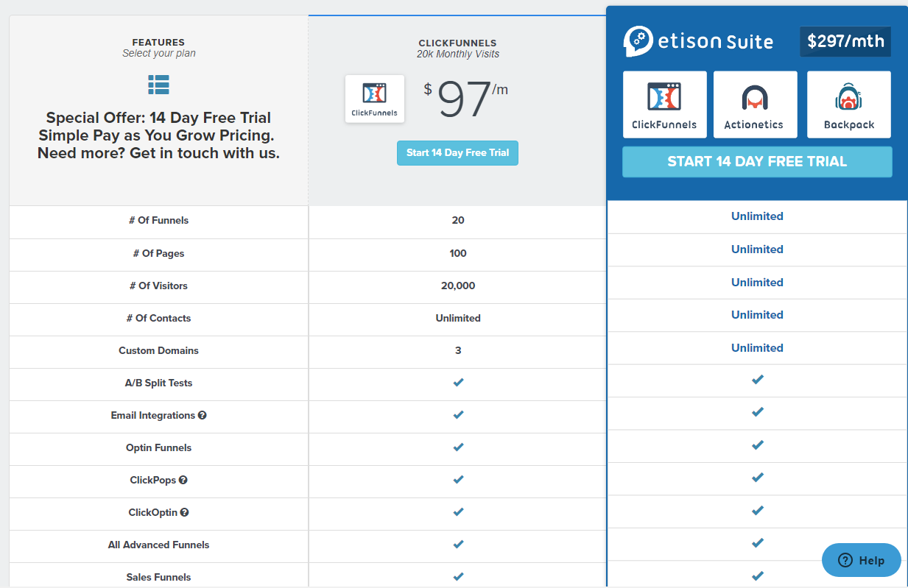Click the ClickFunnels value 20,000 for visitors

(458, 286)
